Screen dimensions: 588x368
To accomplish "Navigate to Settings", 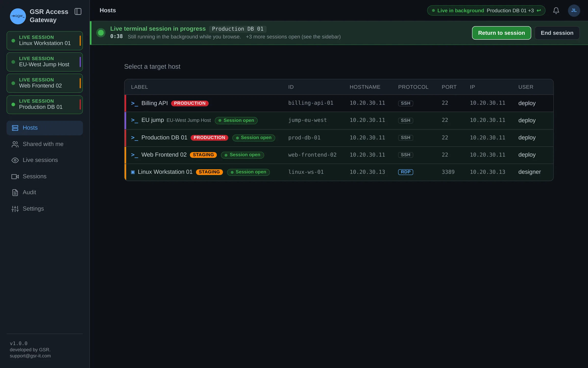I will point(45,209).
